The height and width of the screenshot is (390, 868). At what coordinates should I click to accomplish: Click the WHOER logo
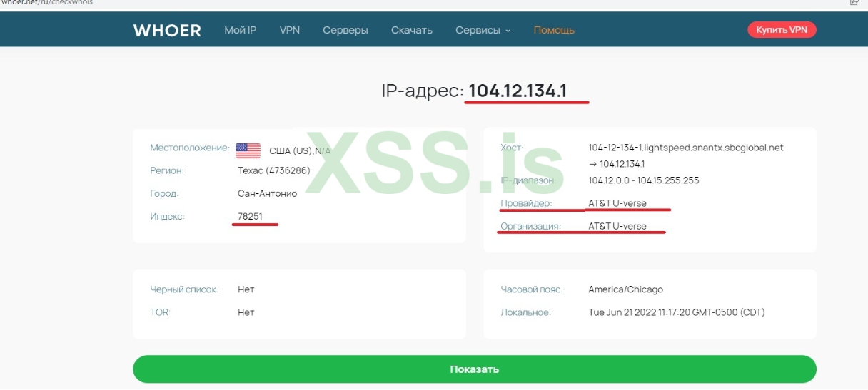tap(167, 30)
